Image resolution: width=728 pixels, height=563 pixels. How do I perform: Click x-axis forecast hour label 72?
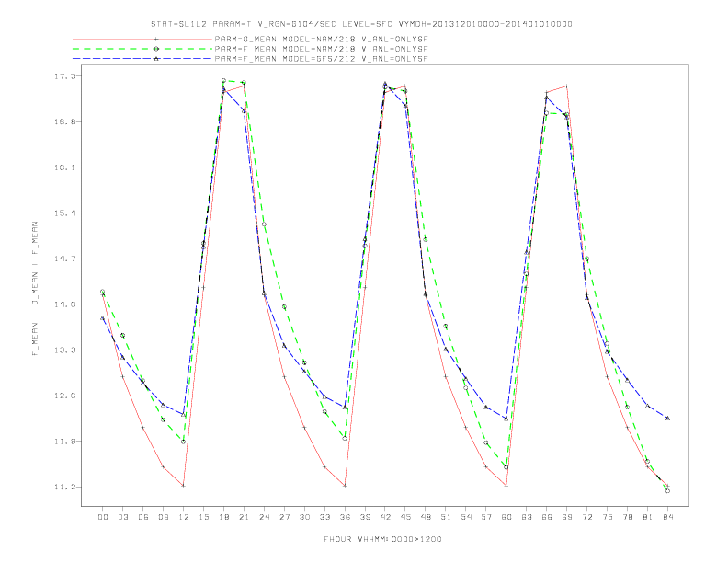tap(587, 517)
